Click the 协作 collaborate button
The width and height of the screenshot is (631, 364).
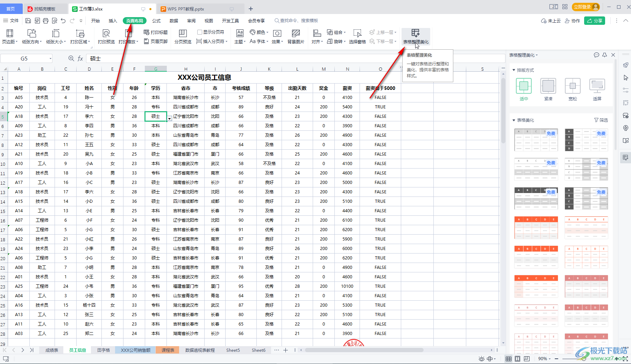[x=573, y=21]
